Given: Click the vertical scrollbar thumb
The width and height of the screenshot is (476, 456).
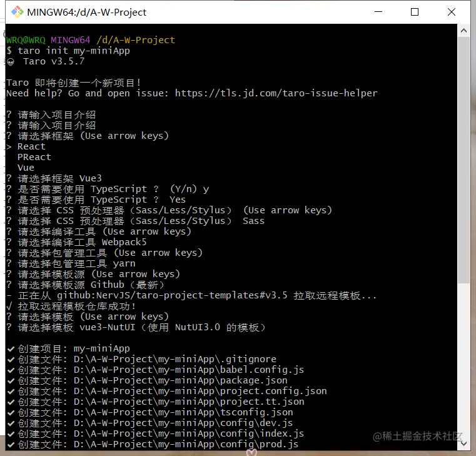Looking at the screenshot, I should (x=463, y=160).
